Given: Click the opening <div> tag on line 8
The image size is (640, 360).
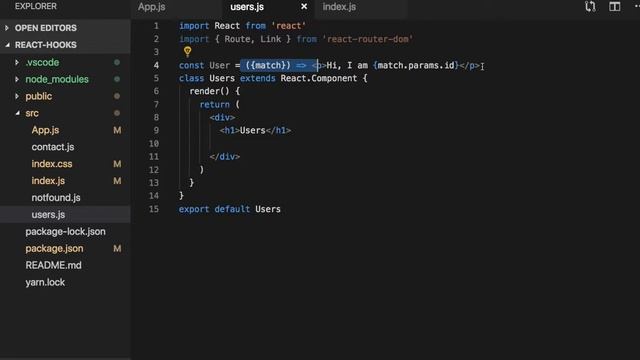Looking at the screenshot, I should coord(222,118).
